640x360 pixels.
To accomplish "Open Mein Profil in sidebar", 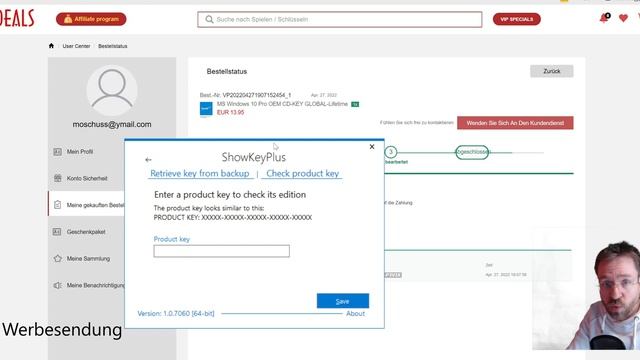I will point(80,152).
